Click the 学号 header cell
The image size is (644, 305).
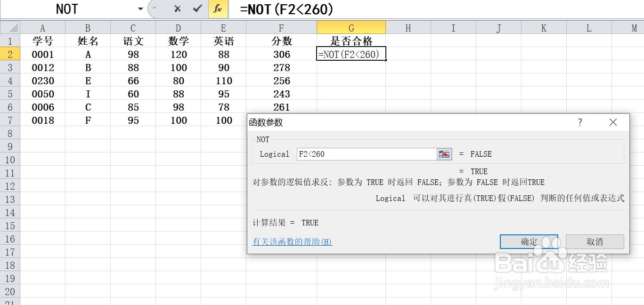pos(42,41)
